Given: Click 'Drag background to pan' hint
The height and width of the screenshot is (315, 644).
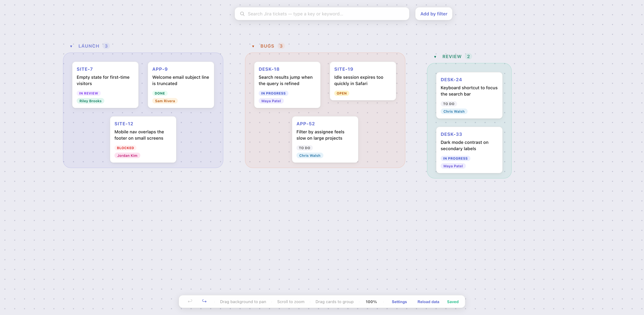Looking at the screenshot, I should (x=243, y=302).
